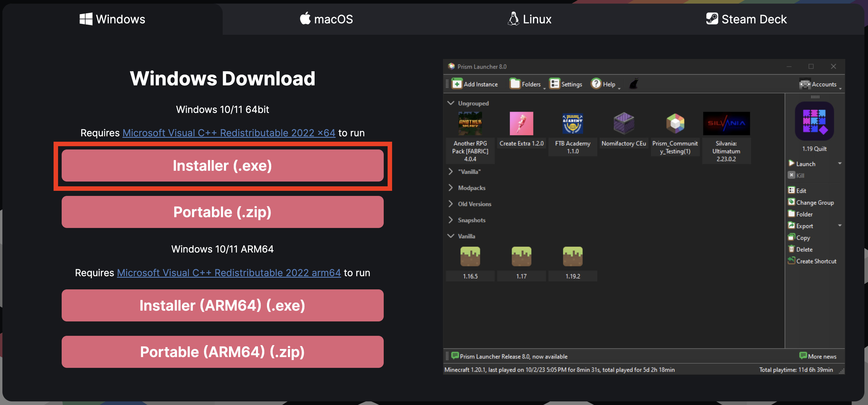
Task: Select the 1.19.2 grass block instance
Action: point(573,257)
